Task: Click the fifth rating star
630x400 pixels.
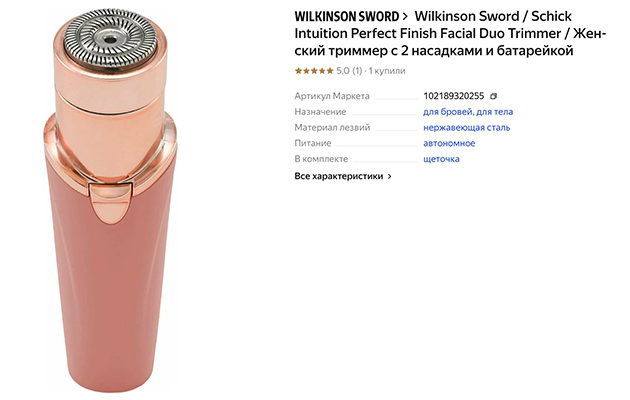Action: point(330,71)
